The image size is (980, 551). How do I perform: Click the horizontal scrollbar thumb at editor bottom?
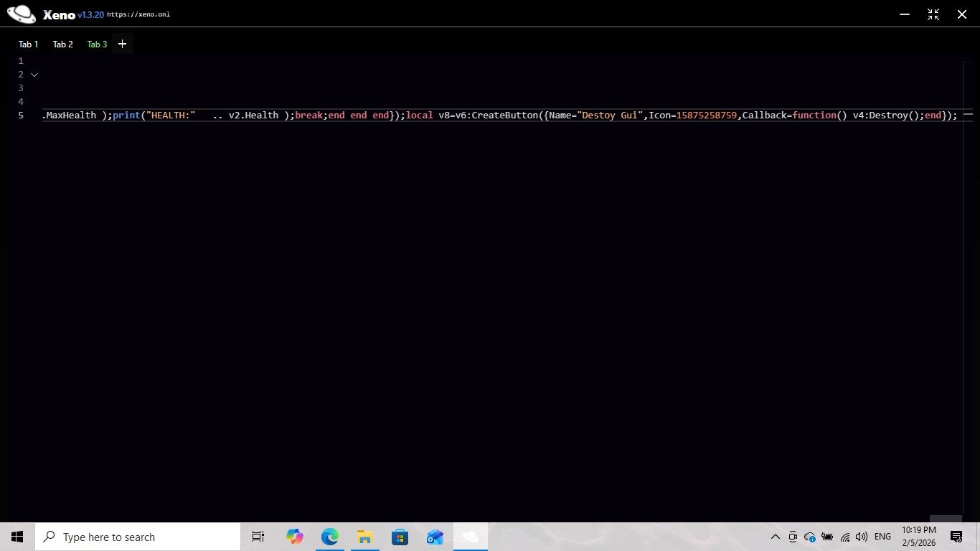tap(946, 519)
